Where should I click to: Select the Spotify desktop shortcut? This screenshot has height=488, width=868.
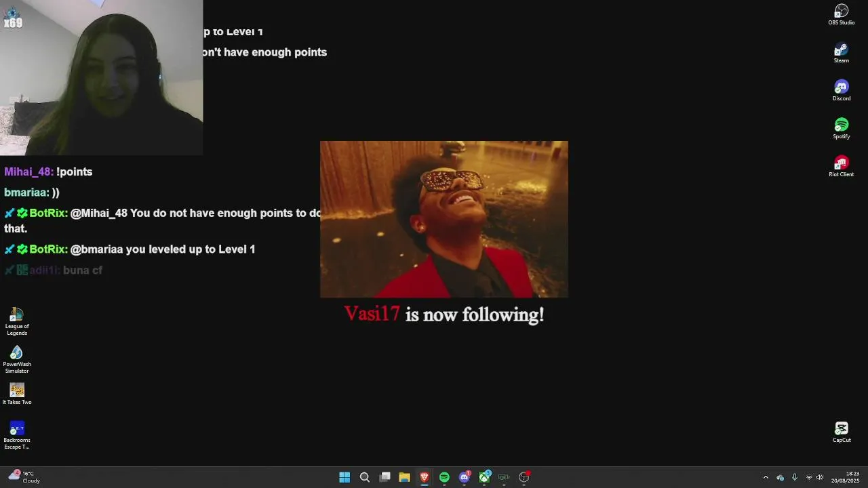coord(841,129)
